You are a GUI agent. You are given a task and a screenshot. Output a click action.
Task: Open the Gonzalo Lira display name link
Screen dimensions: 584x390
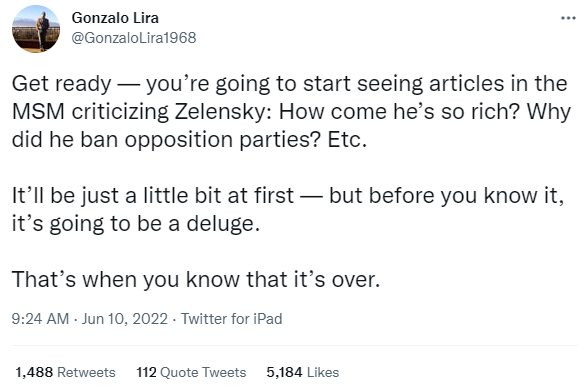point(115,18)
